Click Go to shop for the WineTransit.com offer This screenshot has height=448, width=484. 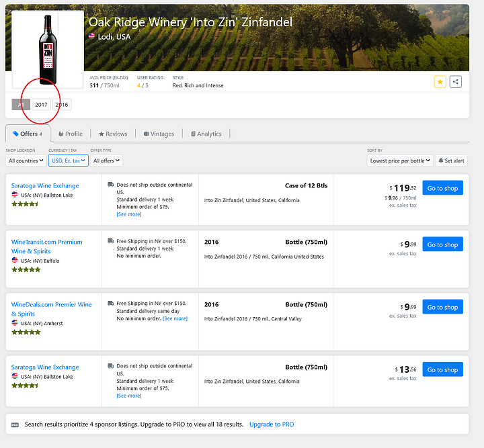(x=442, y=244)
